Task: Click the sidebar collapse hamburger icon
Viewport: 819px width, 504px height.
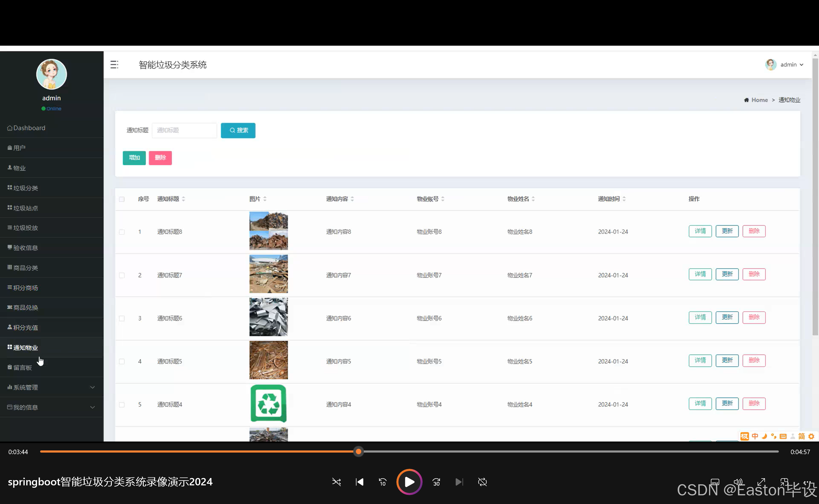Action: point(114,65)
